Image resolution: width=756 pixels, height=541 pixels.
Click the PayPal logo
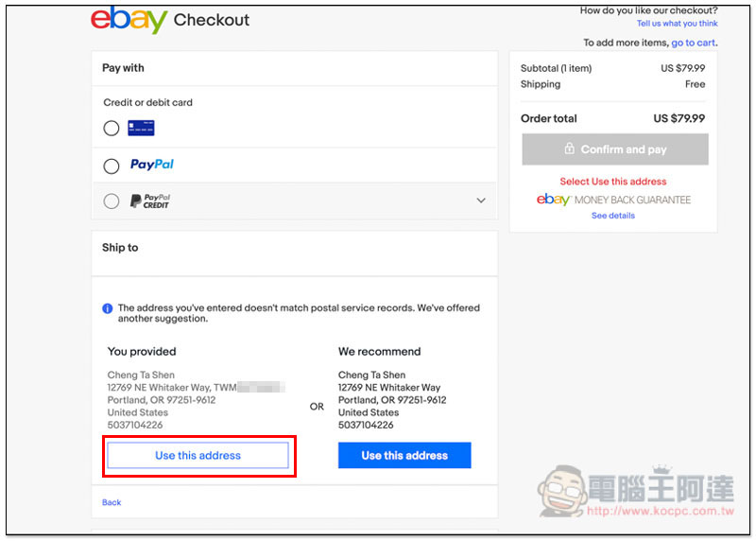[152, 165]
